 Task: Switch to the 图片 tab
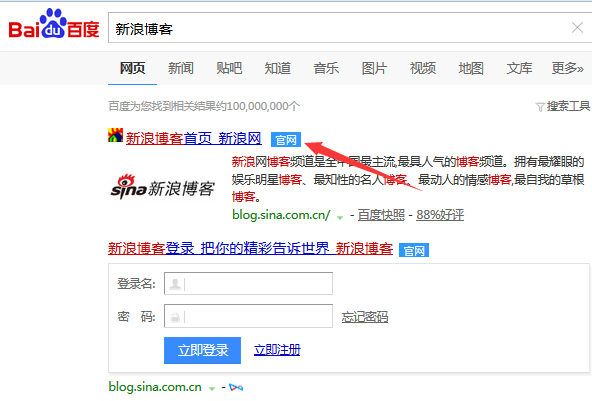coord(374,68)
